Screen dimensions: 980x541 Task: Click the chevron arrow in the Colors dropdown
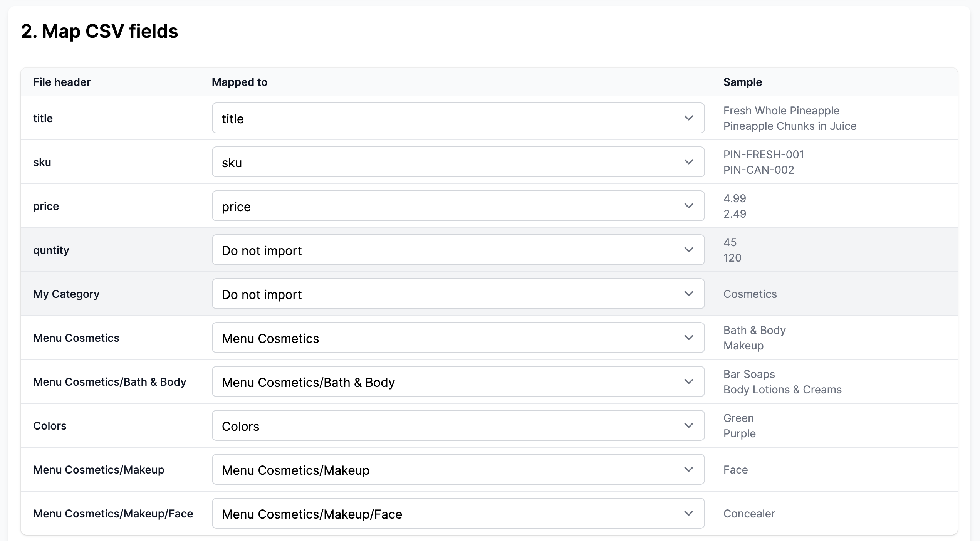click(688, 426)
